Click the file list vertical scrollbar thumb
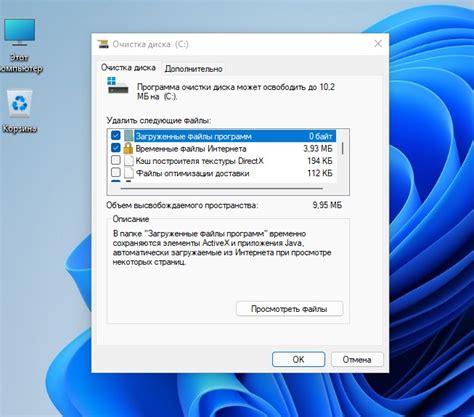474x417 pixels. [x=343, y=148]
